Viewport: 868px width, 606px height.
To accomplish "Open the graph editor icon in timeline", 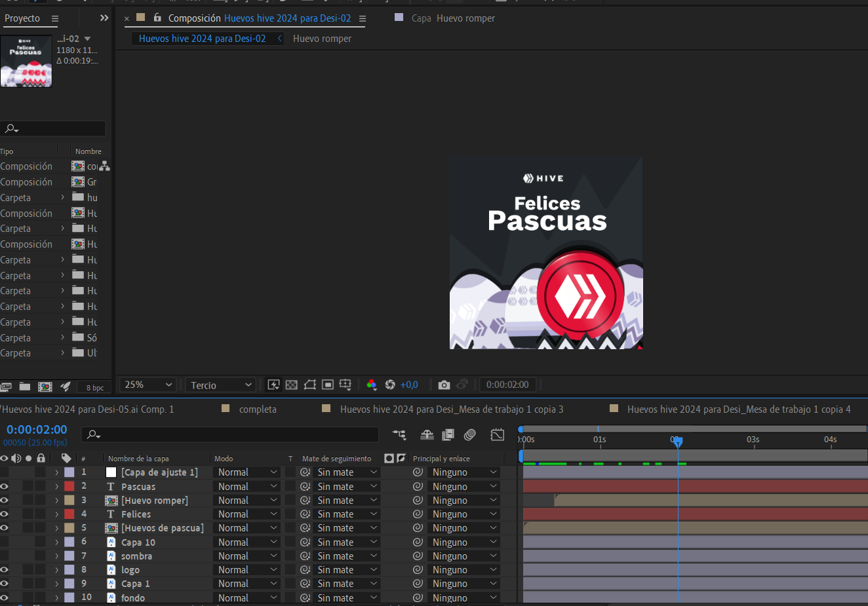I will (498, 434).
